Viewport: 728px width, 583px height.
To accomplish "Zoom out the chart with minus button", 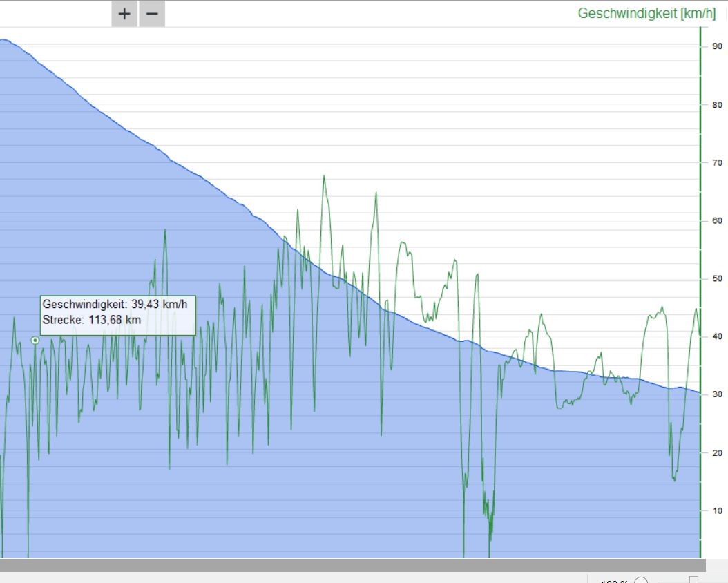I will [x=152, y=14].
